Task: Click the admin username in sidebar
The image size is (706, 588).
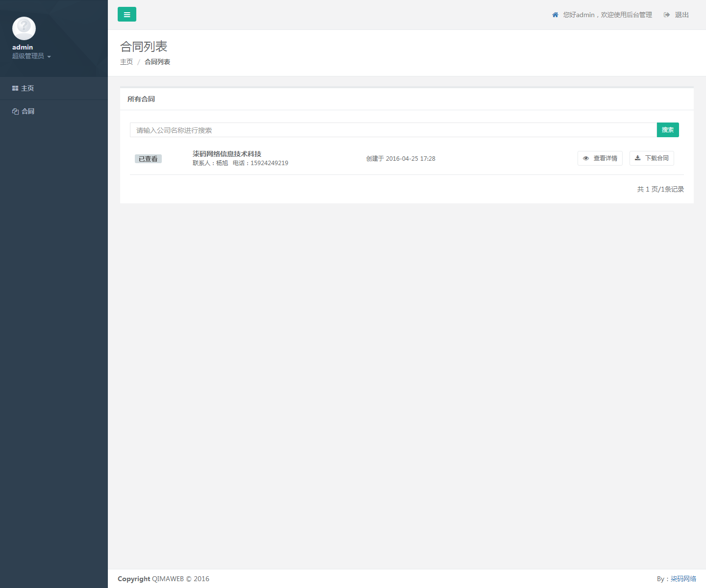Action: pyautogui.click(x=23, y=47)
